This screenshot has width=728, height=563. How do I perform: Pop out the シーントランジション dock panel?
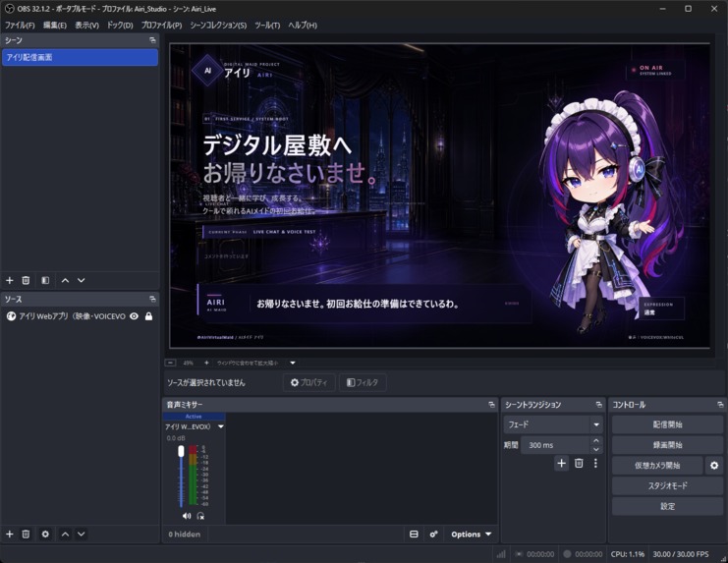point(599,405)
